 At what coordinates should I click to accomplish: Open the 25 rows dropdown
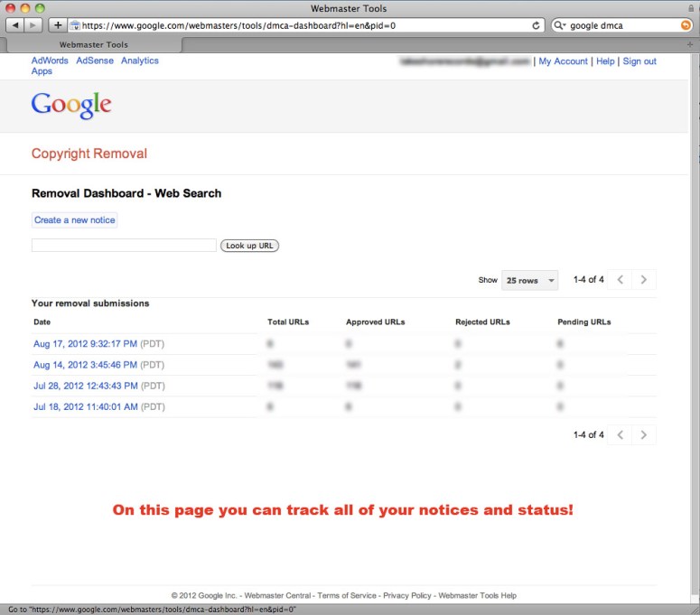click(529, 280)
